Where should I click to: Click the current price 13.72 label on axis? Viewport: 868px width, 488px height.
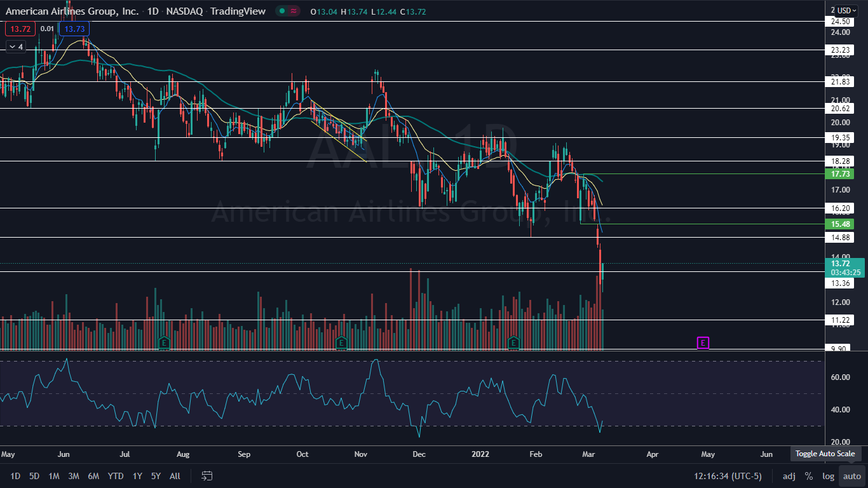(x=841, y=263)
